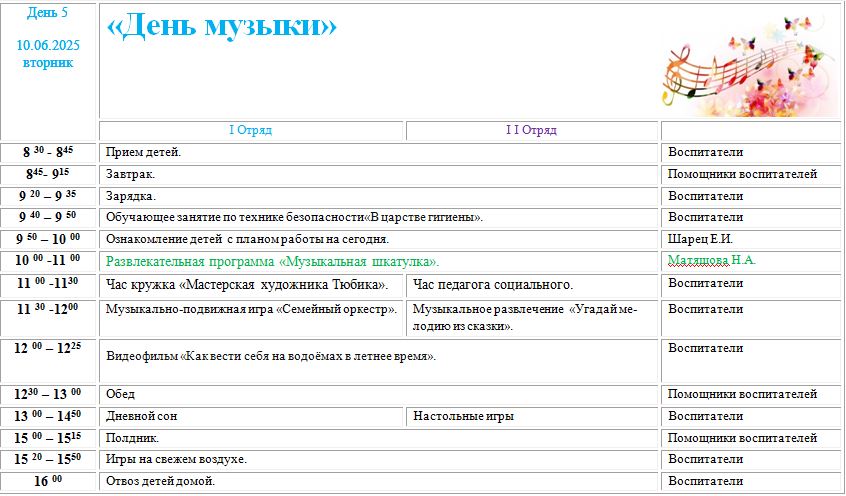Click «Воспитатели» in the Игры на свежем воздухе row

click(x=706, y=460)
